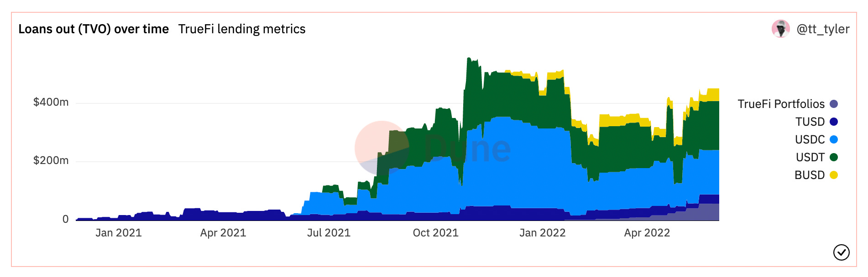The image size is (868, 277).
Task: Click the Jan 2022 x-axis label
Action: point(542,233)
